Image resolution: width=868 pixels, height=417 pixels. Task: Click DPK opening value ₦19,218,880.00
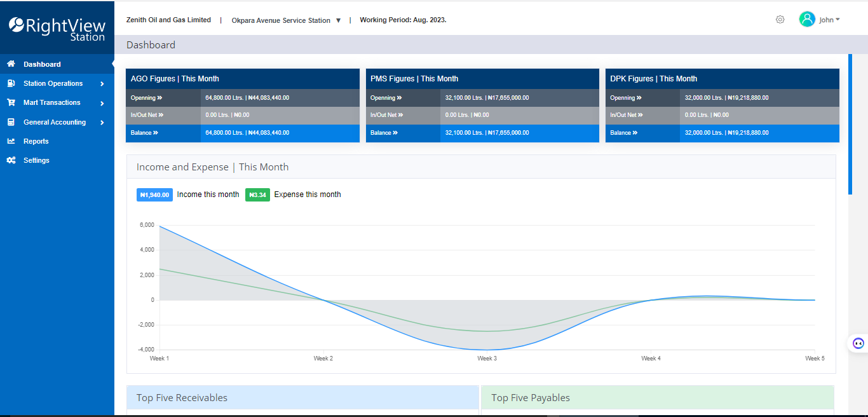[748, 98]
